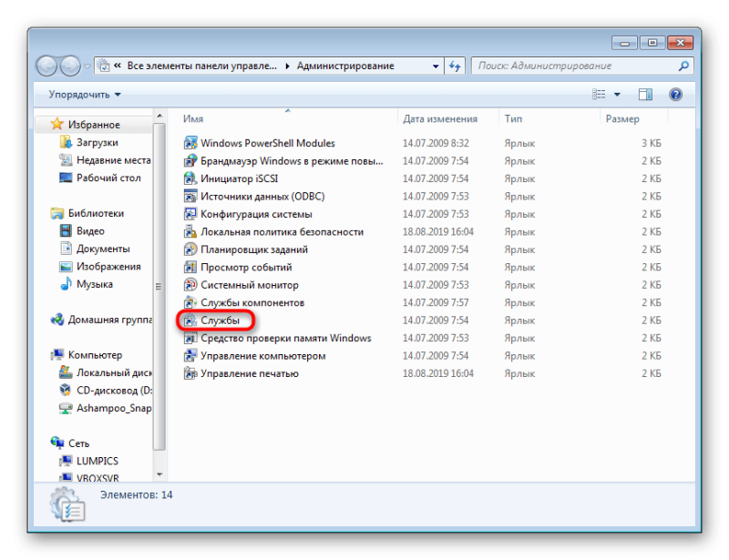
Task: Click the search magnifier button
Action: [683, 66]
